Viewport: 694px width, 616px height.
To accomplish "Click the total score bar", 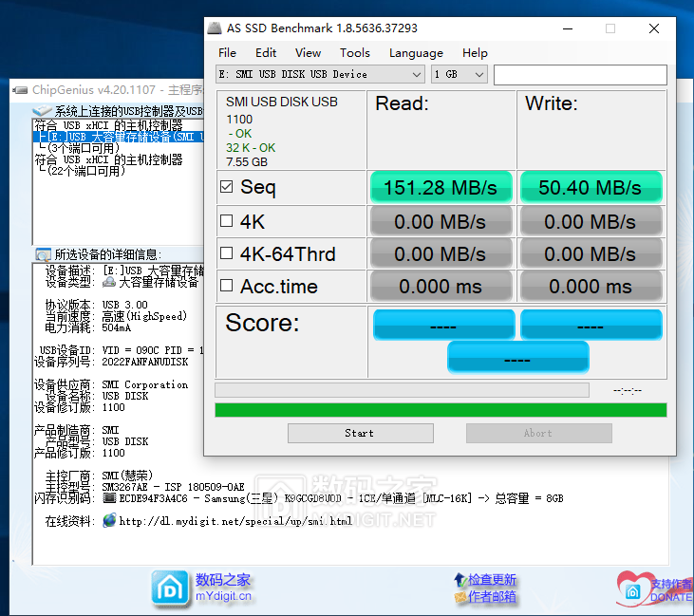I will [517, 357].
